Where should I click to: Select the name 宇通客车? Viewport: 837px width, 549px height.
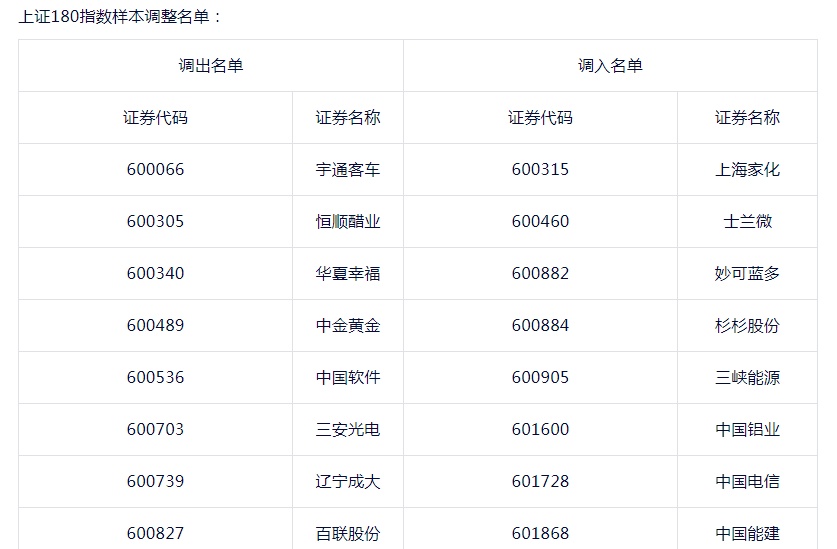click(348, 169)
